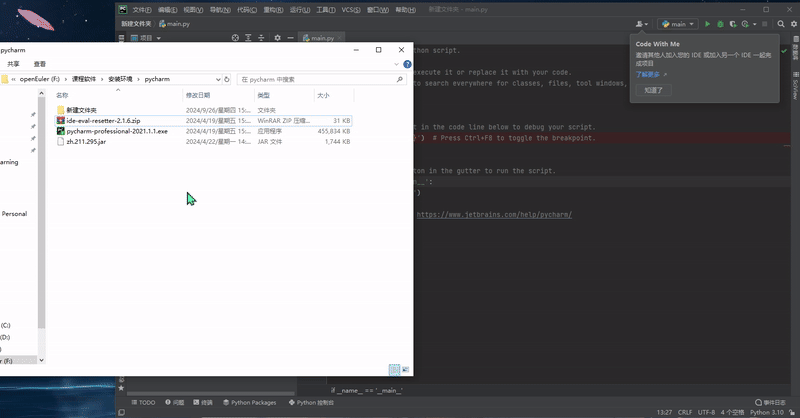
Task: Open jetbrains.com/help/pycharm link in editor
Action: coord(494,215)
